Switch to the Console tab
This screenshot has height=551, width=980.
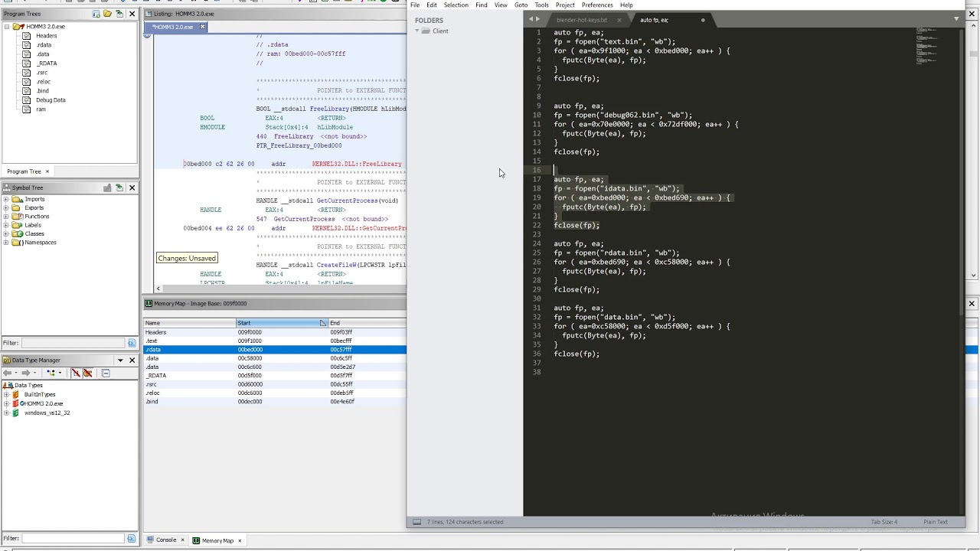[x=166, y=540]
